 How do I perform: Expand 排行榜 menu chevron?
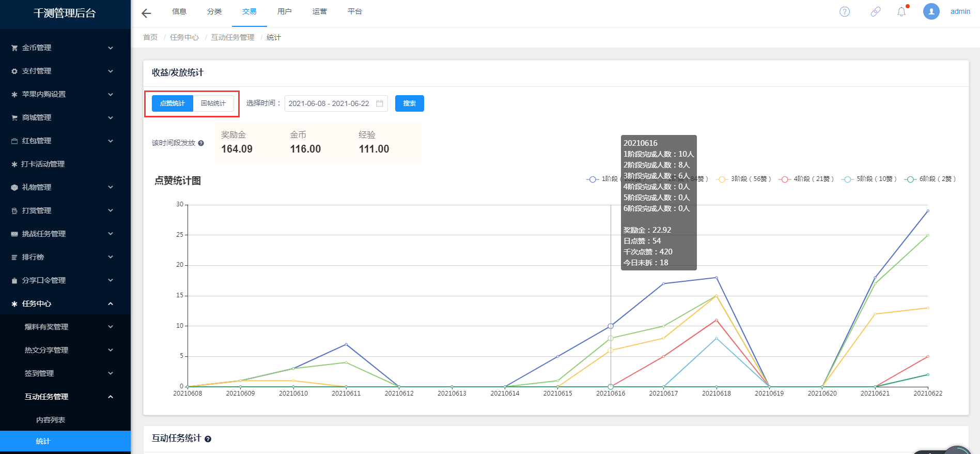(x=111, y=257)
